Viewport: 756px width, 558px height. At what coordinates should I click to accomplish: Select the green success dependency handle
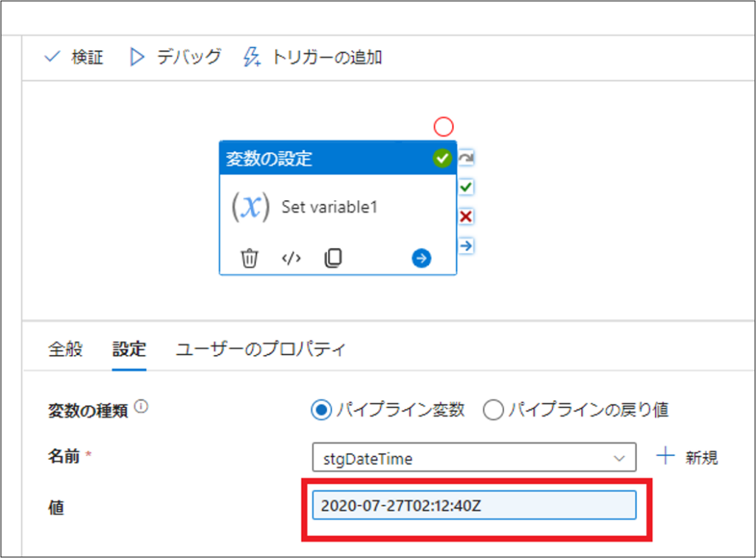(466, 187)
